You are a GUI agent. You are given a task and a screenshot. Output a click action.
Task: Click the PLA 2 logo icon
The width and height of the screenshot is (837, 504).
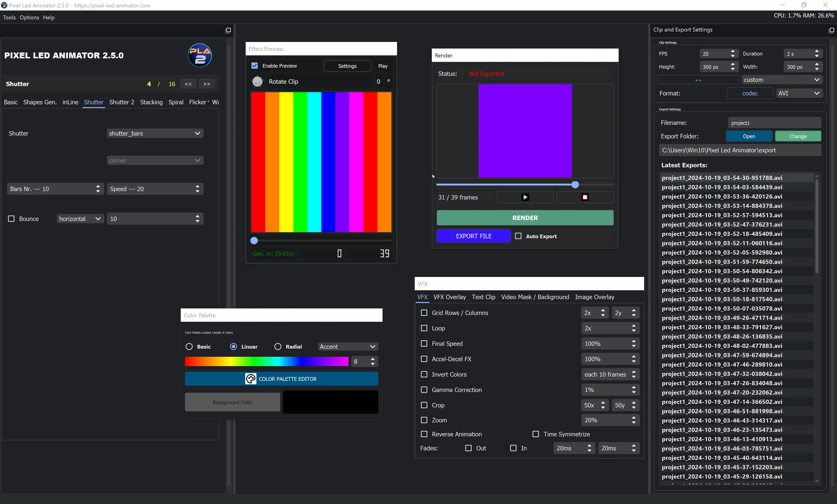[200, 55]
